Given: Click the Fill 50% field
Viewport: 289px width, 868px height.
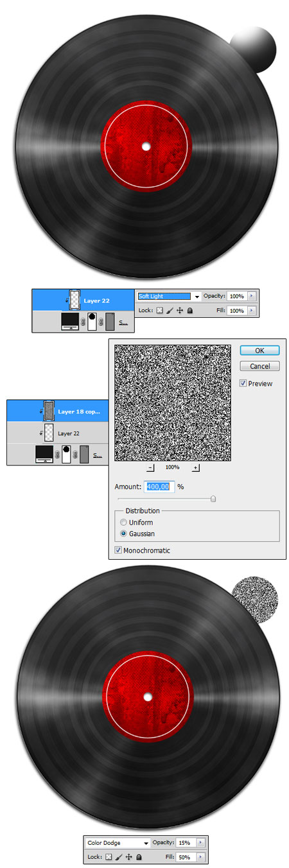Looking at the screenshot, I should pyautogui.click(x=187, y=856).
